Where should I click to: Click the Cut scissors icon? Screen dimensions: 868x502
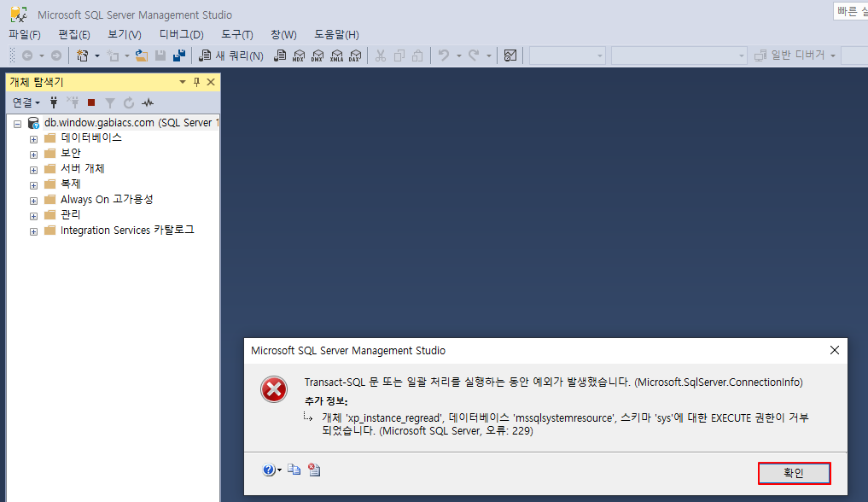tap(381, 55)
